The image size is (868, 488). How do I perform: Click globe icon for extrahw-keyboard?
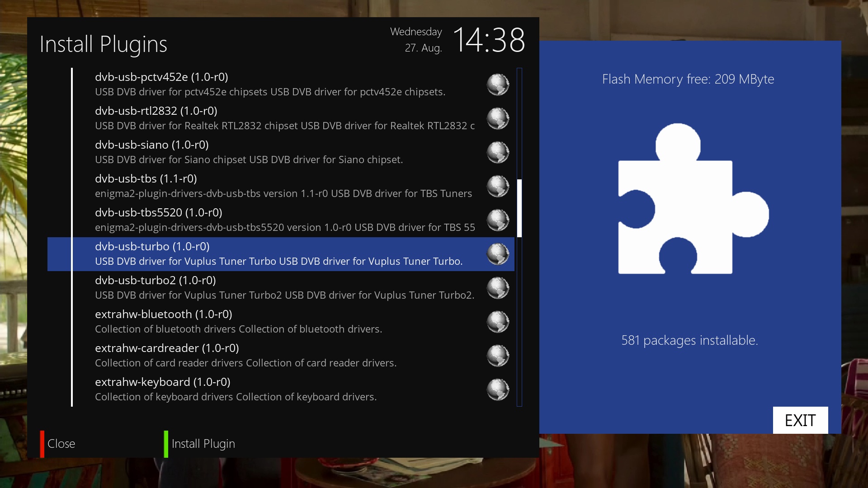pyautogui.click(x=498, y=389)
